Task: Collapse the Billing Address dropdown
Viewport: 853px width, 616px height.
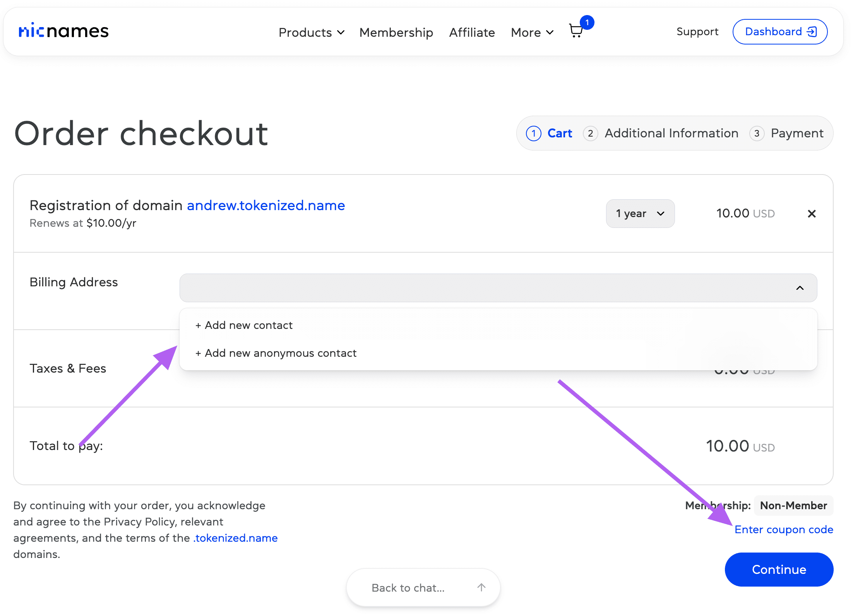Action: 800,288
